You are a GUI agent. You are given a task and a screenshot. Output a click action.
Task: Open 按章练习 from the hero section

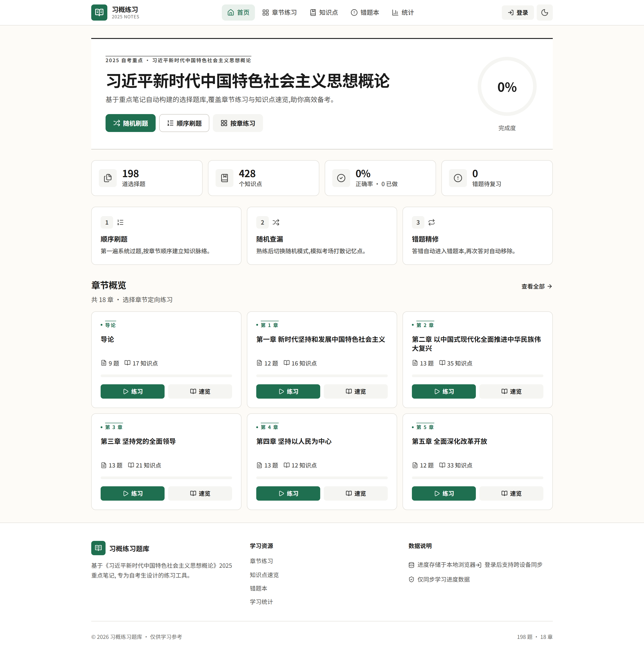coord(238,123)
